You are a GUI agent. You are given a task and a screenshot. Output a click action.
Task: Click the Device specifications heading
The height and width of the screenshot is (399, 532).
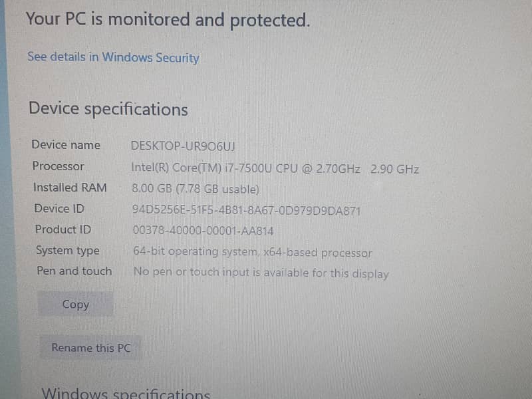coord(108,109)
